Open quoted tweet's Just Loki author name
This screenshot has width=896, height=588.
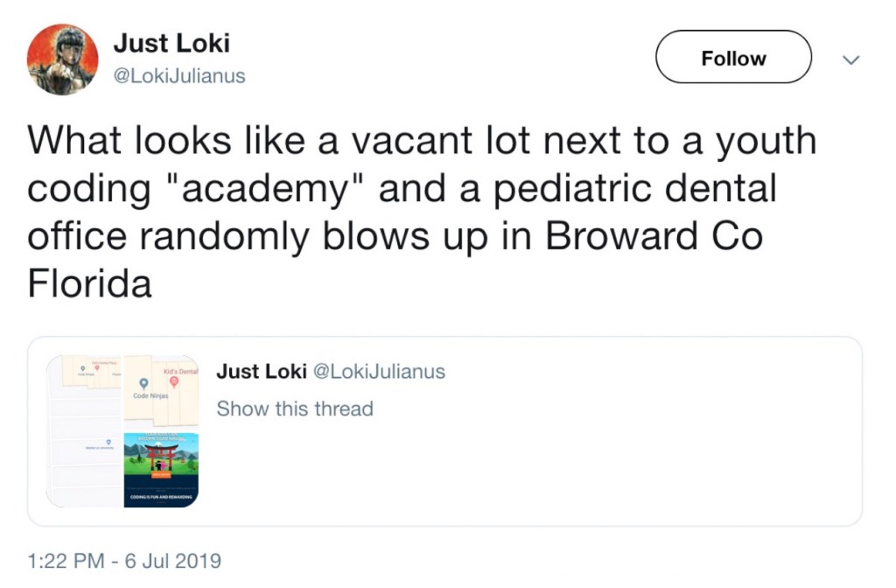(261, 372)
